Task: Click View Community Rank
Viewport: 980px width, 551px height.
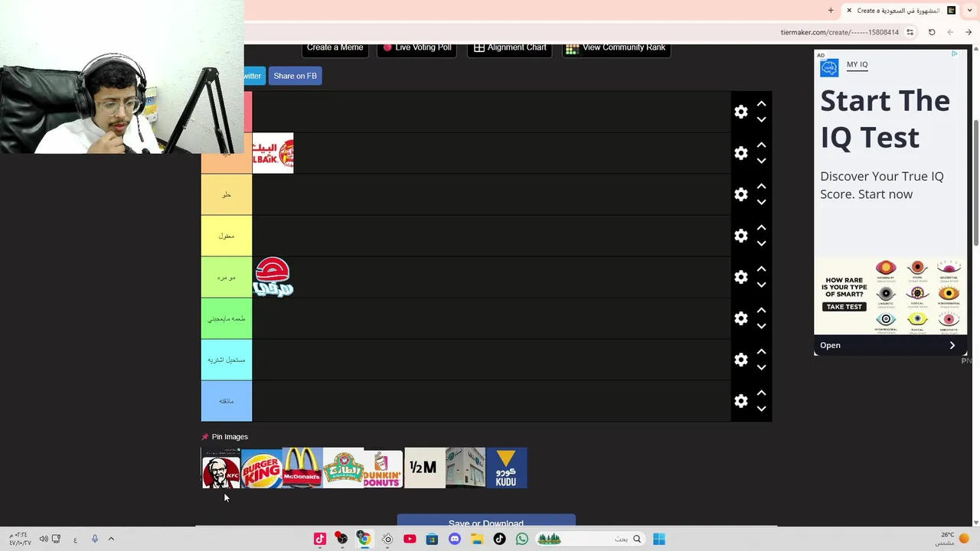Action: click(x=616, y=47)
